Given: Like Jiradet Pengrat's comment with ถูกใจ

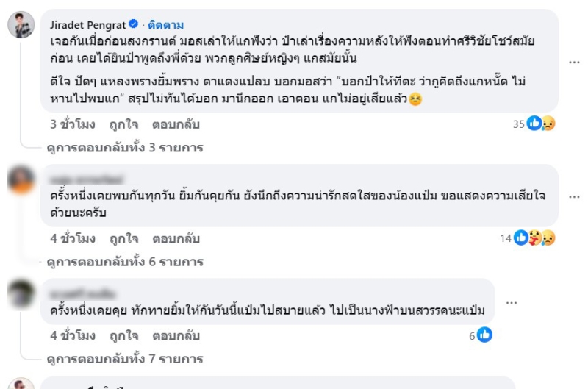Looking at the screenshot, I should [x=123, y=124].
